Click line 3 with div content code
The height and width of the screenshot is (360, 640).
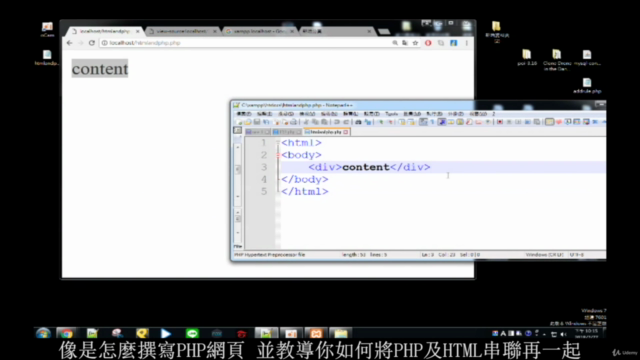369,167
